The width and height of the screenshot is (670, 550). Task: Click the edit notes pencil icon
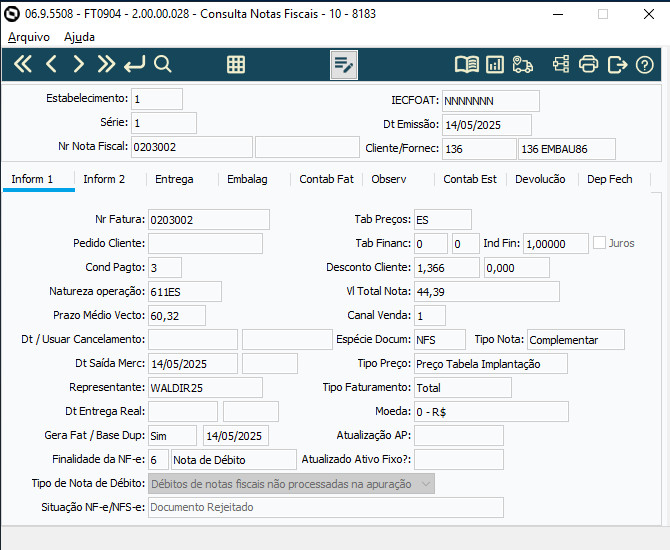point(344,65)
